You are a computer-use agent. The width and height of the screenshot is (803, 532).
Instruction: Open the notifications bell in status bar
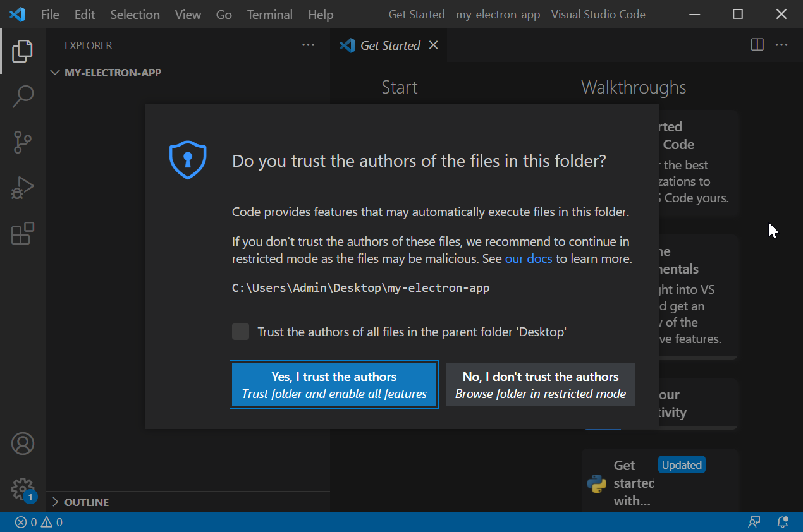tap(783, 522)
